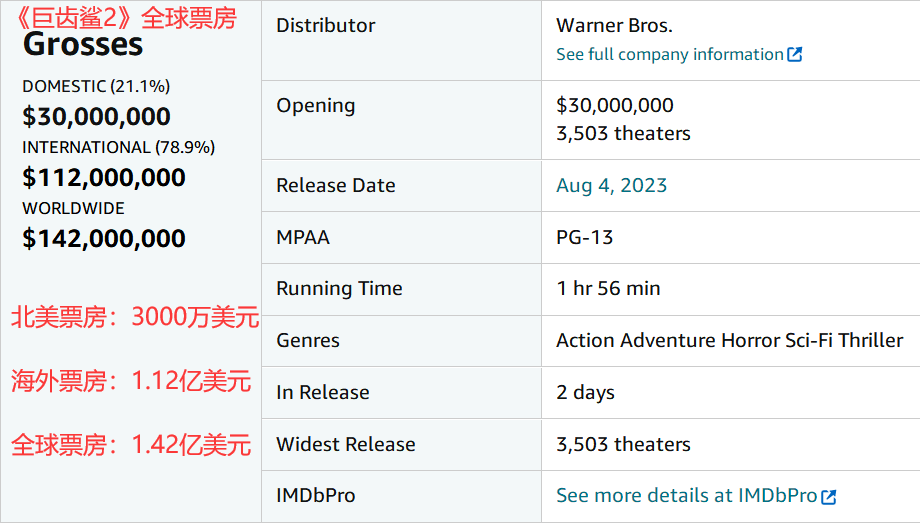The height and width of the screenshot is (526, 920).
Task: Open See full company information link
Action: (679, 55)
